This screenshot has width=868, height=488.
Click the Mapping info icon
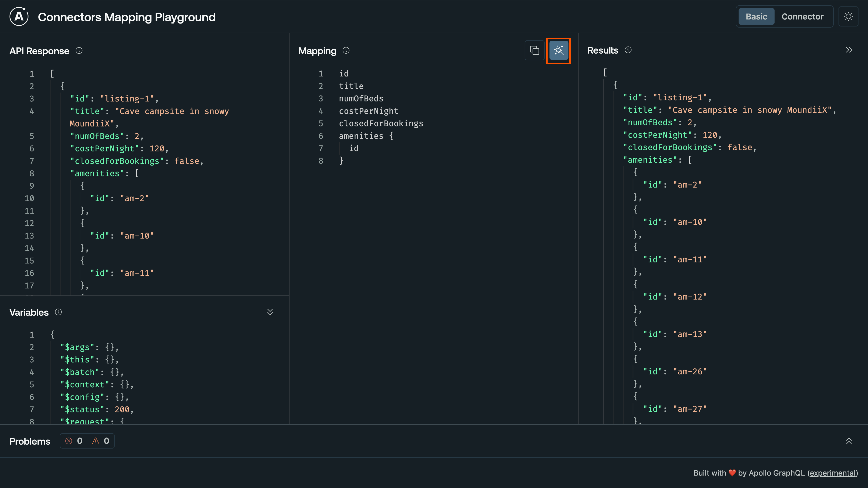click(346, 51)
